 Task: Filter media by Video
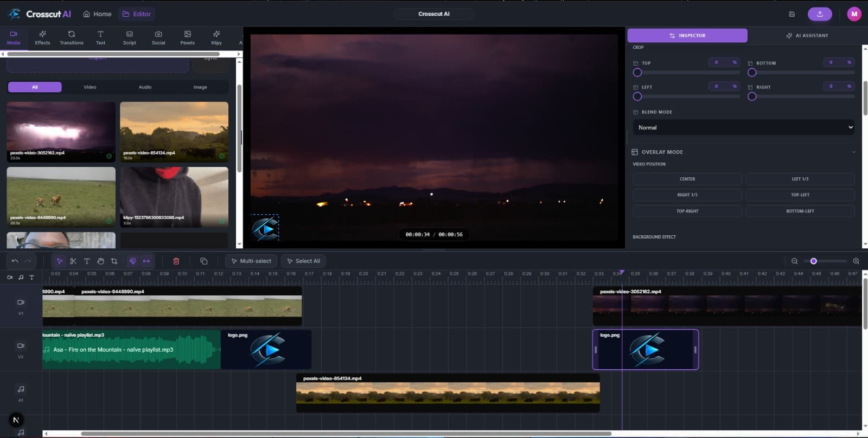pyautogui.click(x=90, y=87)
